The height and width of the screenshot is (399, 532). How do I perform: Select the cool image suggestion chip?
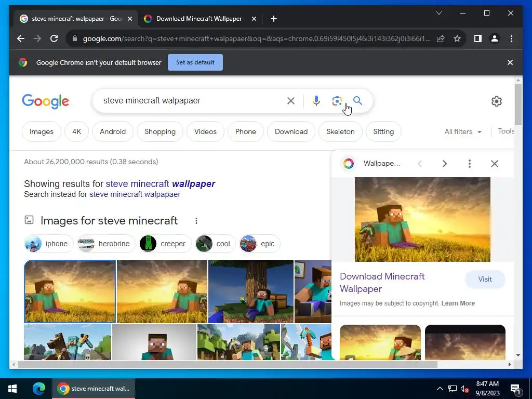coord(215,244)
